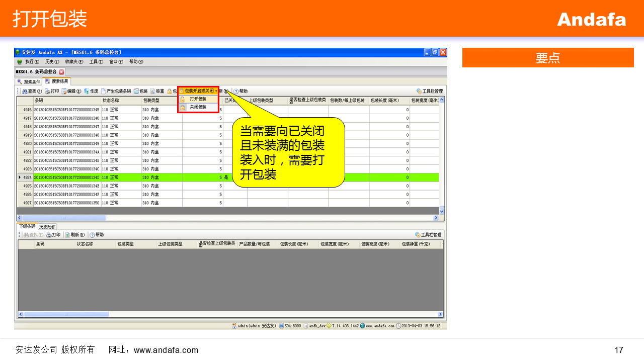The image size is (644, 362).
Task: Select 打开包装 from the dropdown menu
Action: [198, 99]
